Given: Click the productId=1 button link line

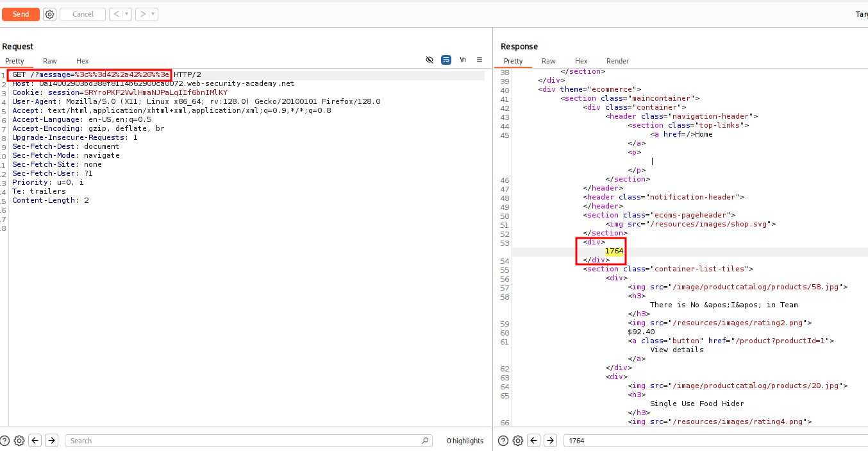Looking at the screenshot, I should (x=731, y=341).
